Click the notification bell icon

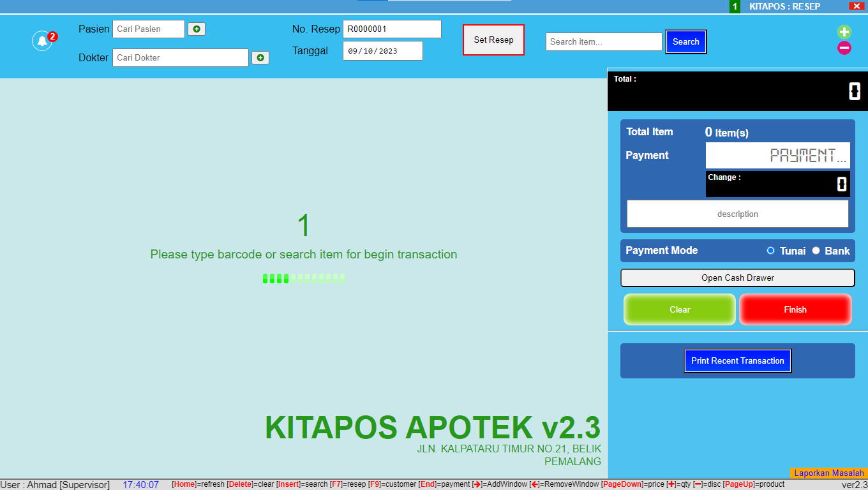(x=42, y=41)
